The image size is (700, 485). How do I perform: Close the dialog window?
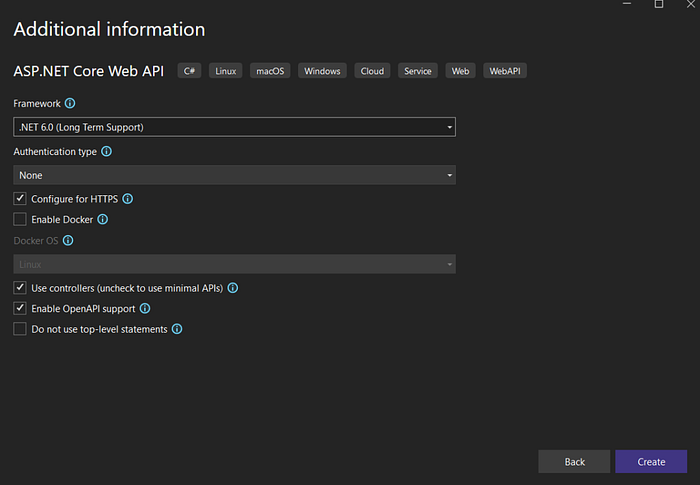pos(691,4)
